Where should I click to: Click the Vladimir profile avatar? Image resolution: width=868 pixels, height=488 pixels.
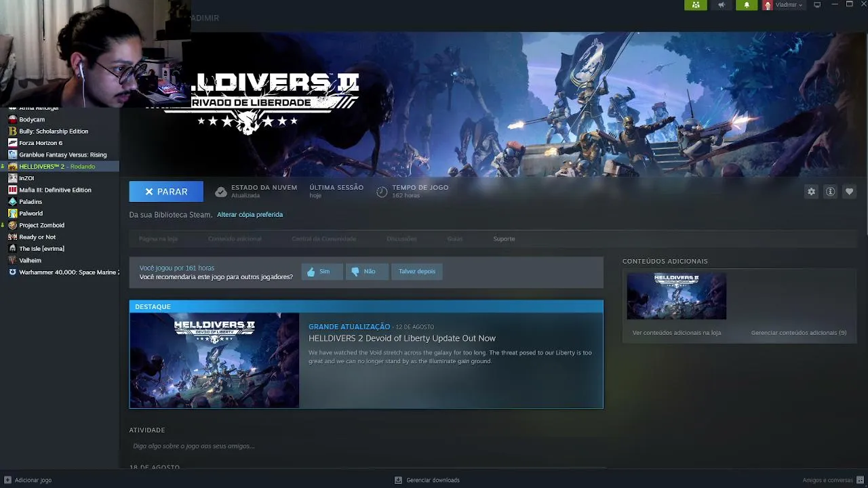pos(768,5)
